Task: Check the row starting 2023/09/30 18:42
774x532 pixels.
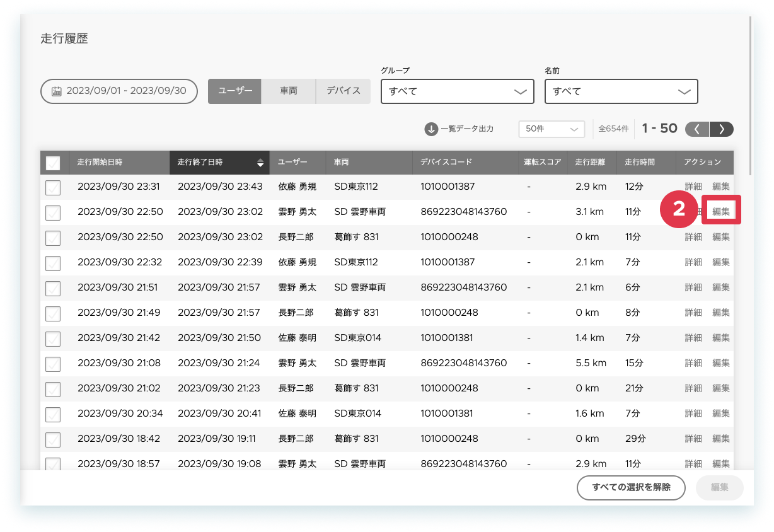Action: tap(53, 439)
